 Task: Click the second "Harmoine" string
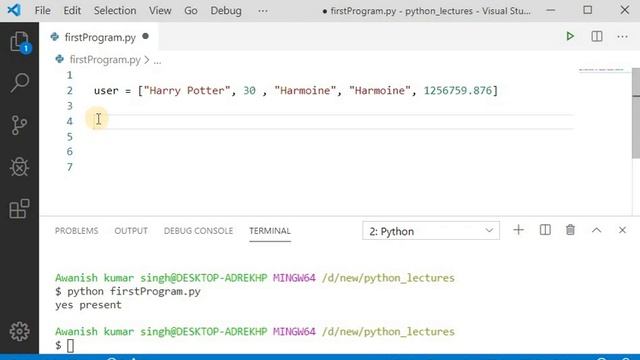pos(380,91)
